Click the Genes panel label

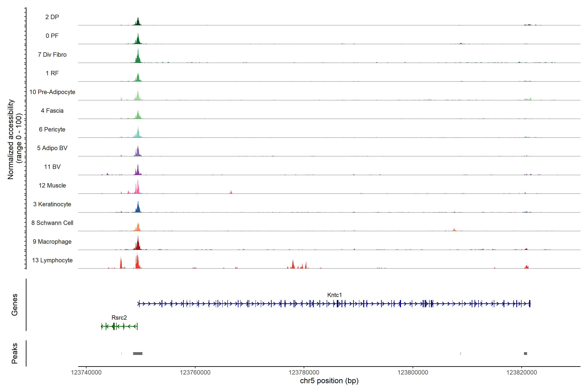tap(15, 305)
